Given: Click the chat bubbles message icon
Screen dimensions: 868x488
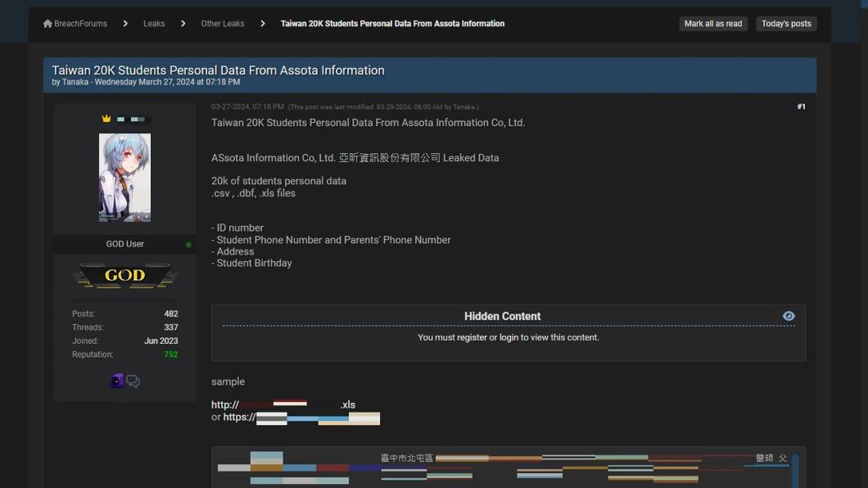Looking at the screenshot, I should tap(133, 381).
